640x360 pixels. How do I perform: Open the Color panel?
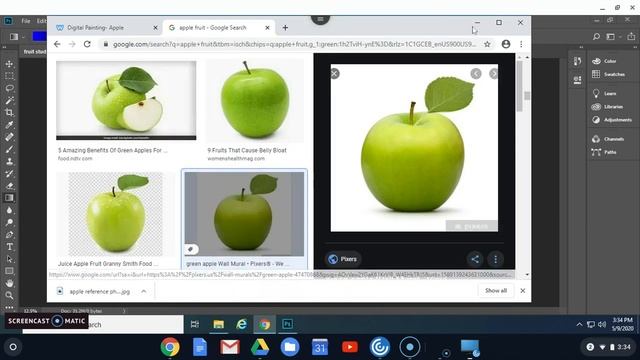tap(604, 61)
